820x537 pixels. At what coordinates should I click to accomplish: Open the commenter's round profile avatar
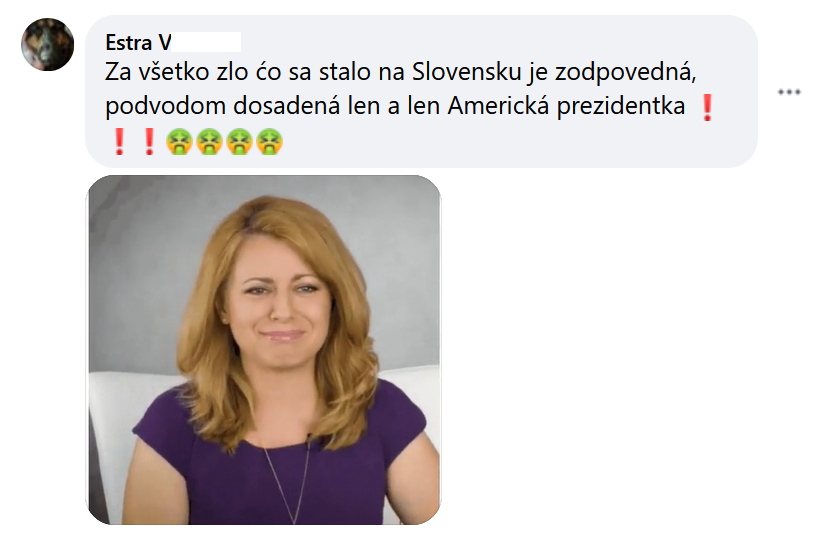tap(48, 44)
